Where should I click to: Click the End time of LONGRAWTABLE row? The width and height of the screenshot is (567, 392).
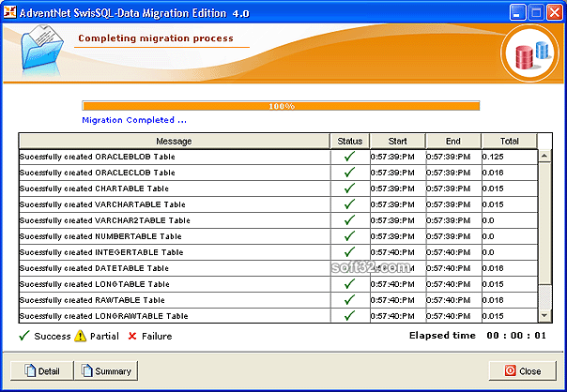[x=448, y=316]
